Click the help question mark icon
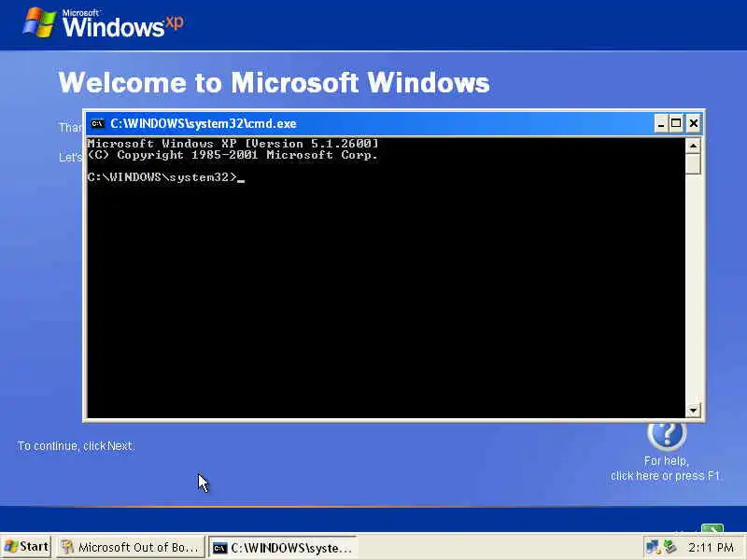 pyautogui.click(x=667, y=436)
